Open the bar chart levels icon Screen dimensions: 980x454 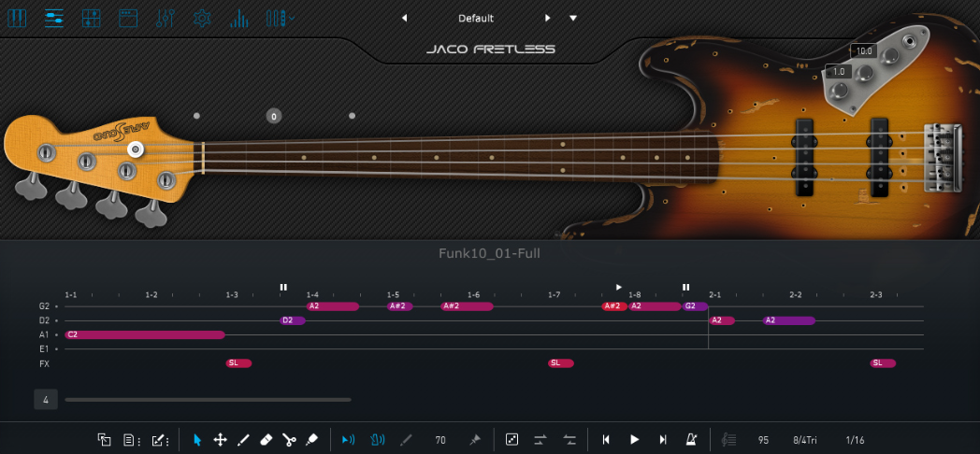tap(238, 18)
